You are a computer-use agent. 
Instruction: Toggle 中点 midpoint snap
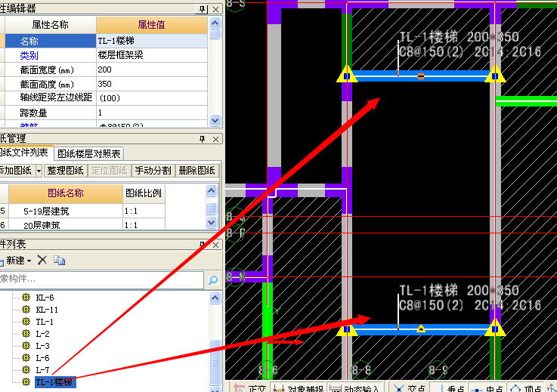click(488, 387)
